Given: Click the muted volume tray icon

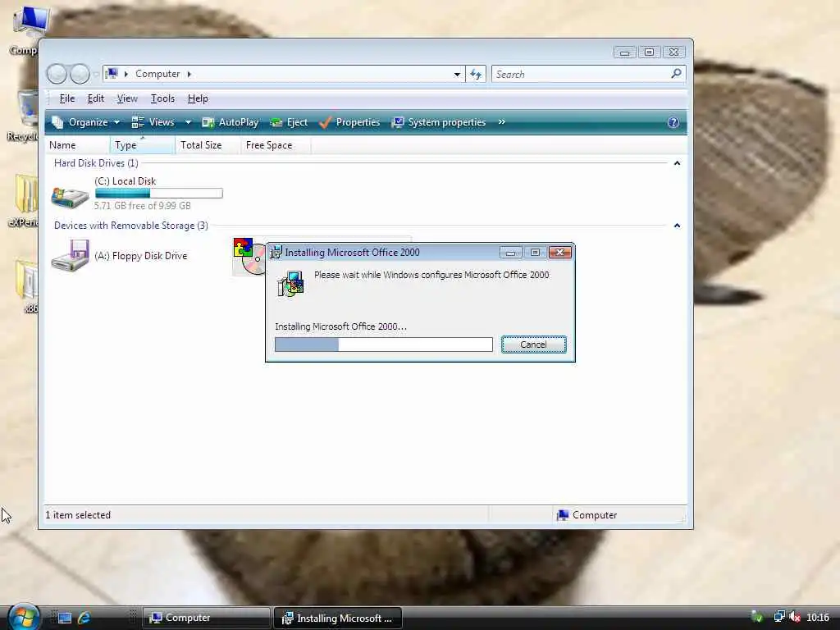Looking at the screenshot, I should (795, 617).
